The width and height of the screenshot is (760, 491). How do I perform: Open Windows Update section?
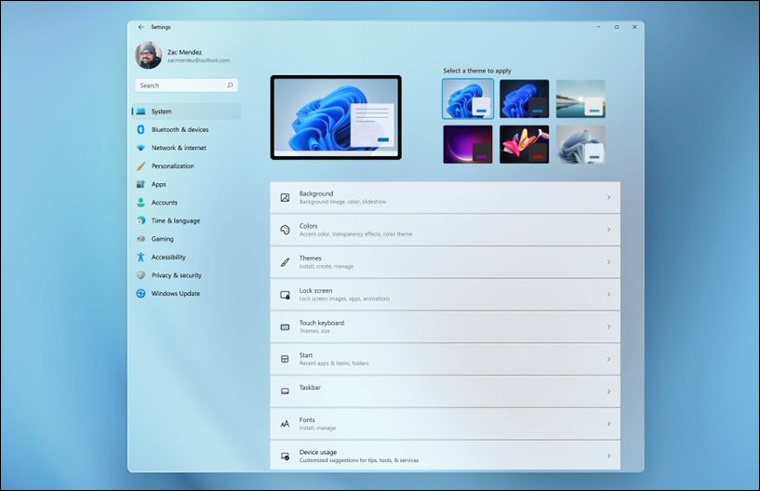click(186, 293)
